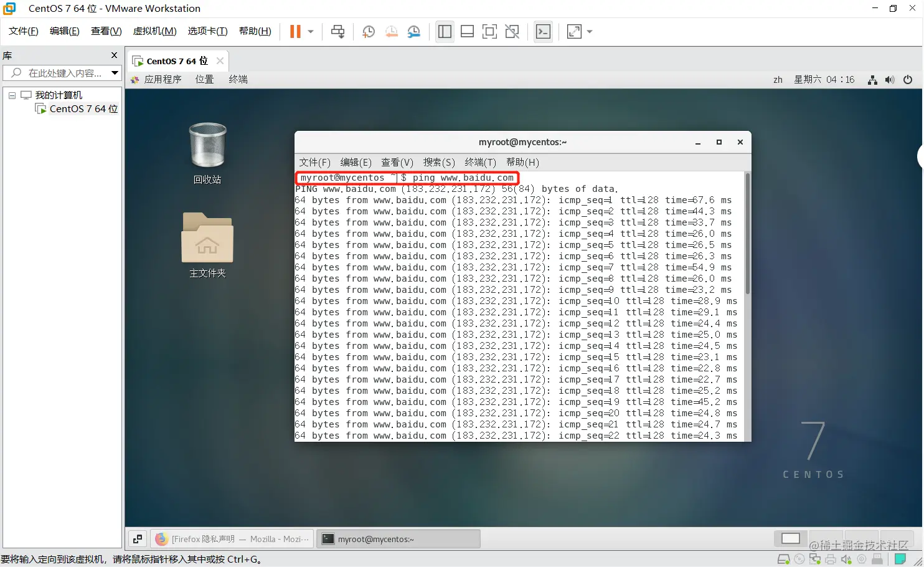
Task: Collapse the 我的计算机 tree node
Action: (x=12, y=95)
